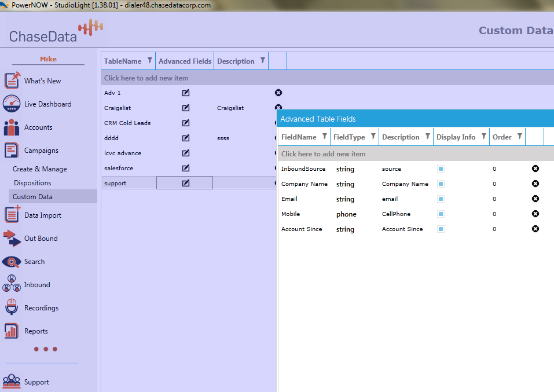554x392 pixels.
Task: Open the Order column filter
Action: click(x=520, y=137)
